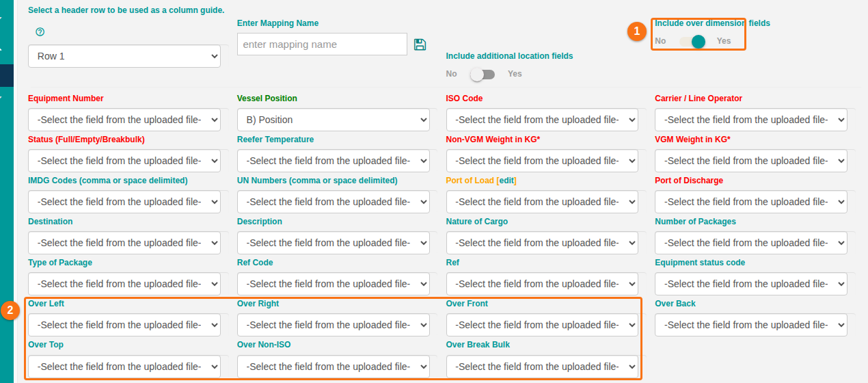The height and width of the screenshot is (383, 868).
Task: Save the mapping with the floppy disk icon
Action: click(x=420, y=44)
